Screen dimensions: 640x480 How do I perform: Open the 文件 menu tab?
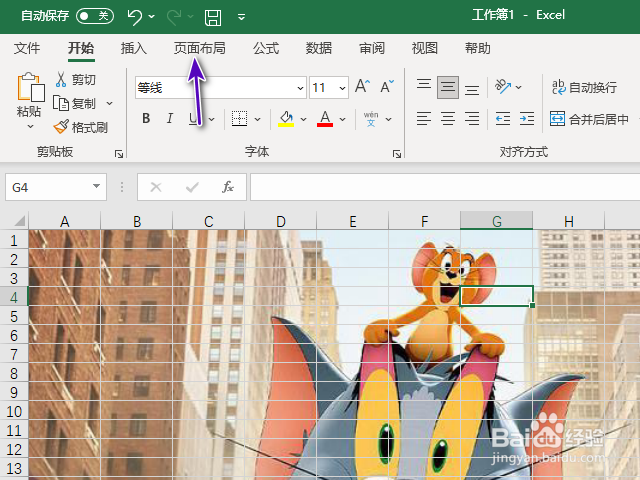(x=27, y=48)
